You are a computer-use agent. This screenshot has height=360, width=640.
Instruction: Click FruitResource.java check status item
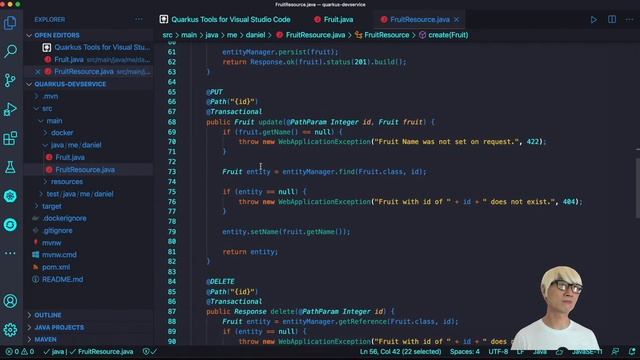(x=101, y=351)
